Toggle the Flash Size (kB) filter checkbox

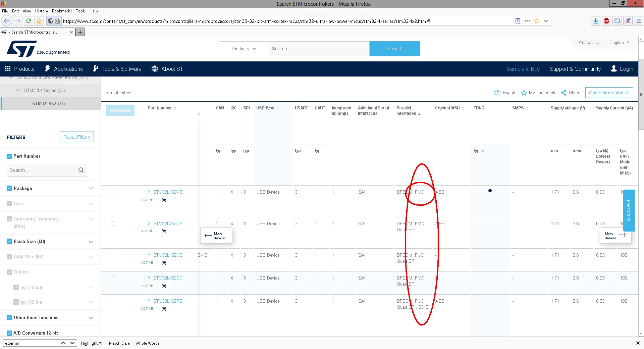pyautogui.click(x=9, y=241)
